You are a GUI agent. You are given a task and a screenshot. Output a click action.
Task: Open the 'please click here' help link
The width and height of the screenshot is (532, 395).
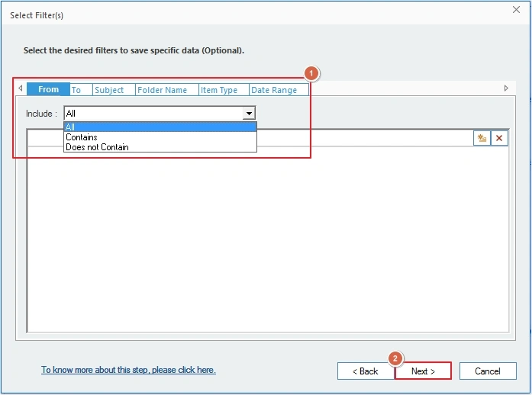(x=128, y=370)
